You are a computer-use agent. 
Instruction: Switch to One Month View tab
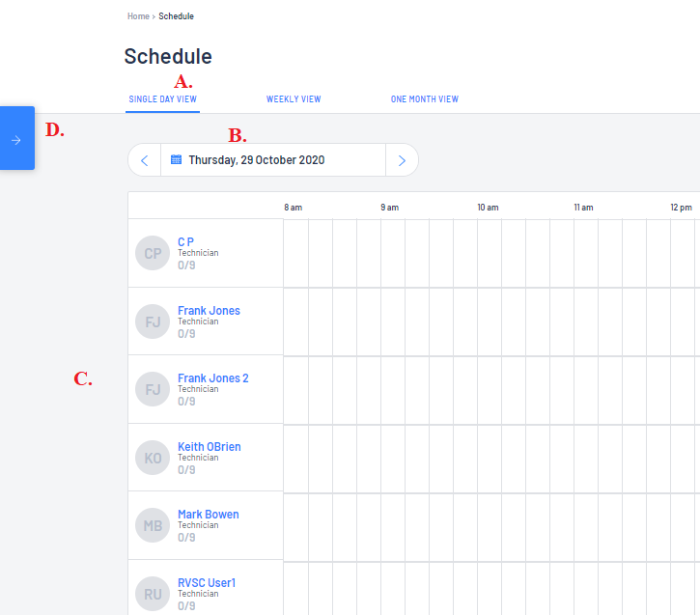tap(425, 99)
